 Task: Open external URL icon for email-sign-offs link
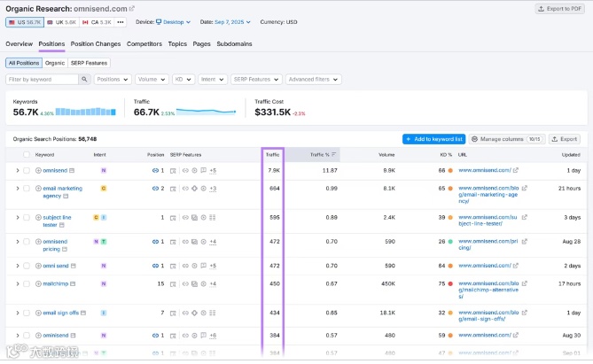tap(525, 313)
